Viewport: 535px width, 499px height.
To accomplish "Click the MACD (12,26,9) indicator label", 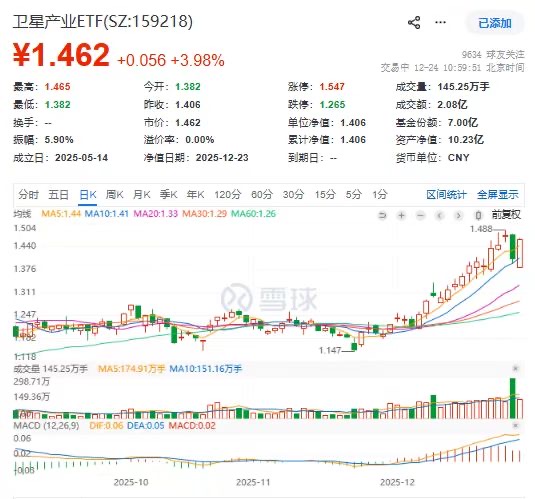I will pos(46,426).
